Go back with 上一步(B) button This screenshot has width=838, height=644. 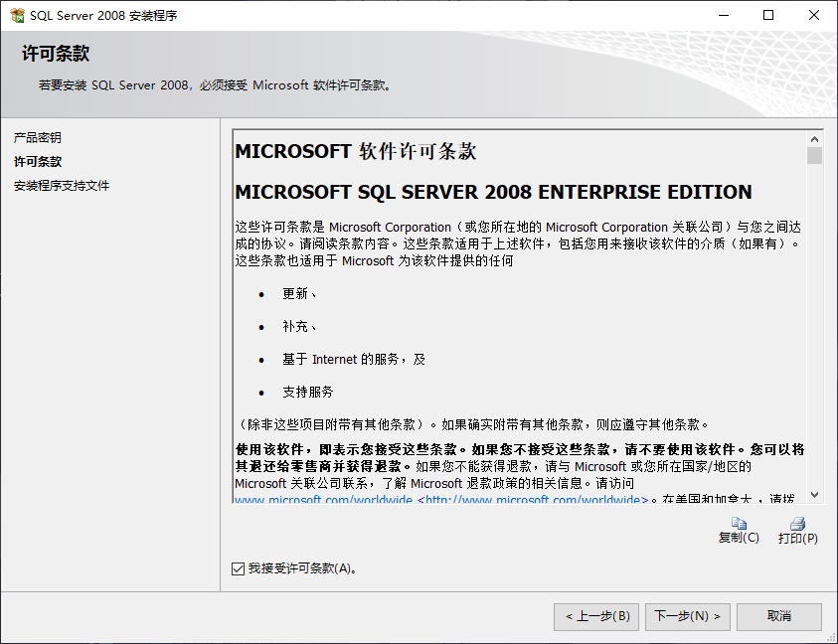click(x=596, y=617)
